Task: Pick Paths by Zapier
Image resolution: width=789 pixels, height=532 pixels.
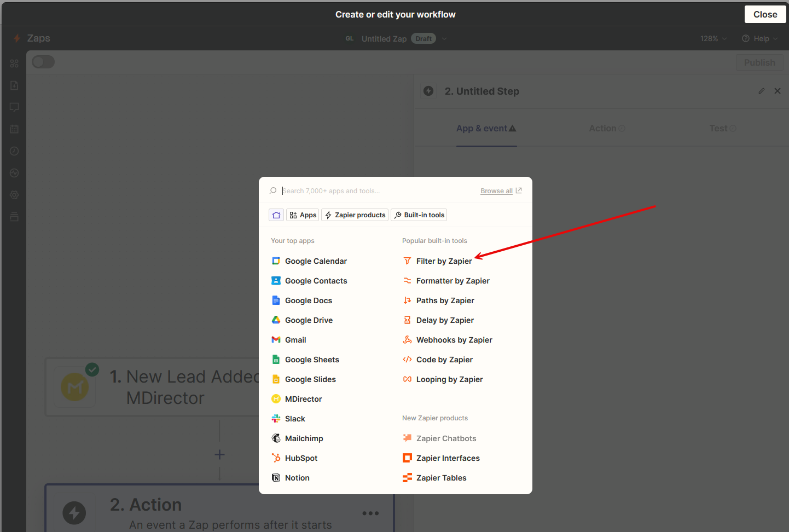Action: tap(445, 300)
